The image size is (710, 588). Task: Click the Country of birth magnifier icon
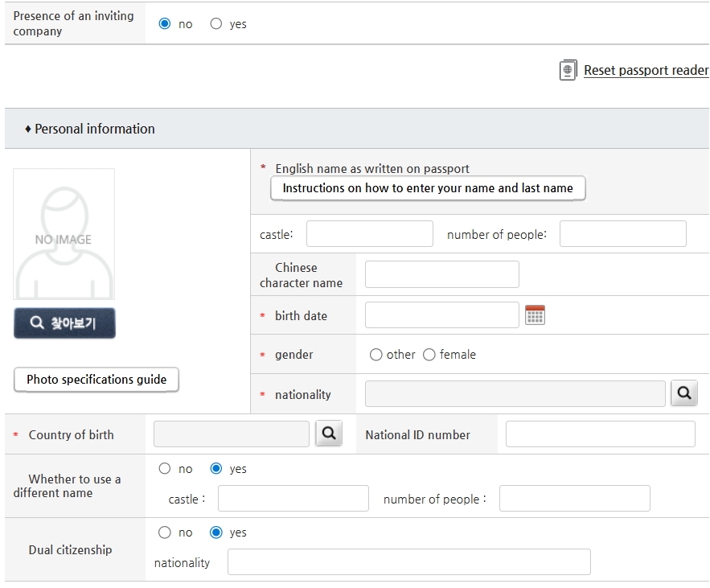point(328,434)
